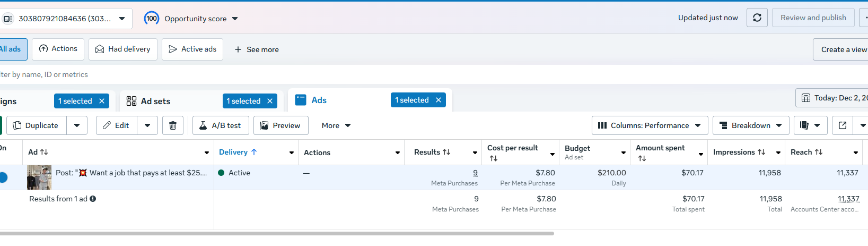Sort by Impressions column
This screenshot has height=246, width=868.
(x=739, y=152)
